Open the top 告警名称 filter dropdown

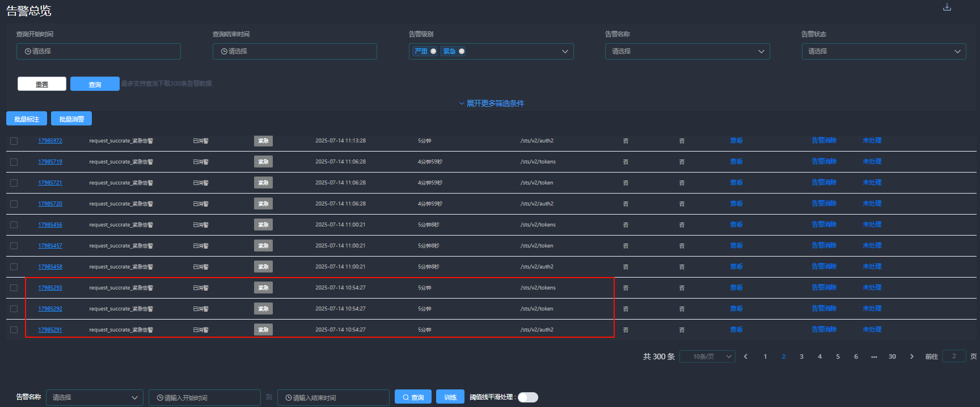[x=687, y=52]
